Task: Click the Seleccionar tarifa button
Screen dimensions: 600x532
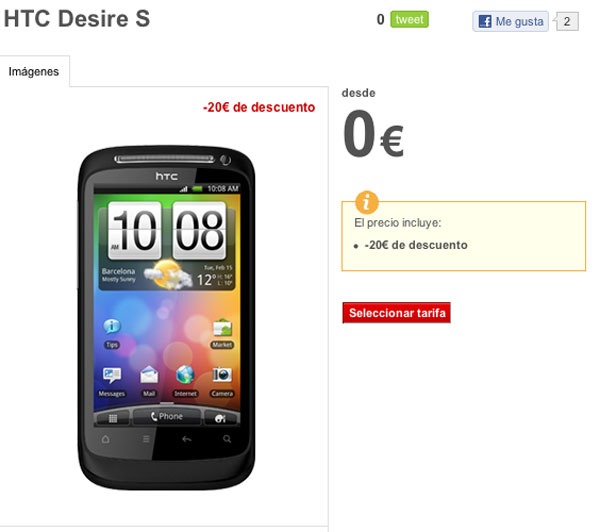Action: (396, 313)
